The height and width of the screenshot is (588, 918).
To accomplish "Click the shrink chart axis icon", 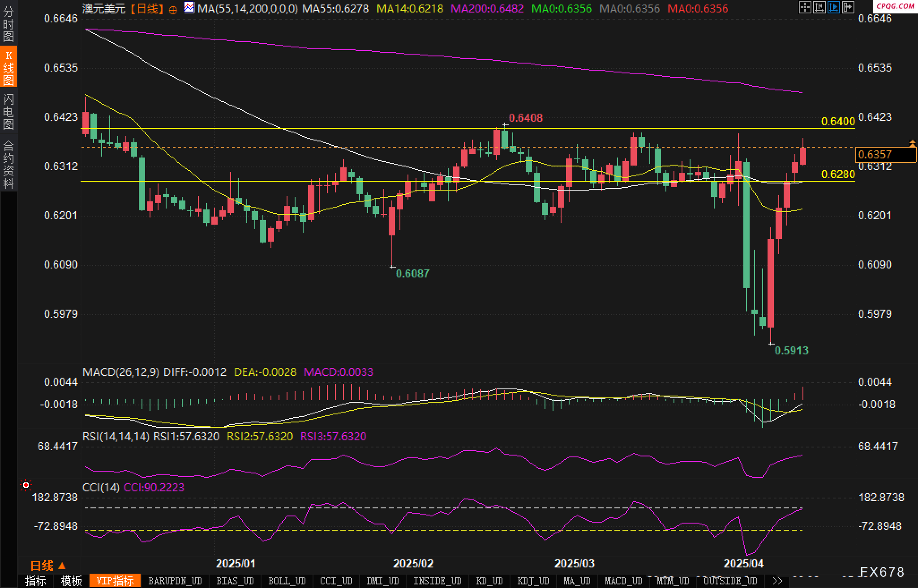I will [x=819, y=7].
